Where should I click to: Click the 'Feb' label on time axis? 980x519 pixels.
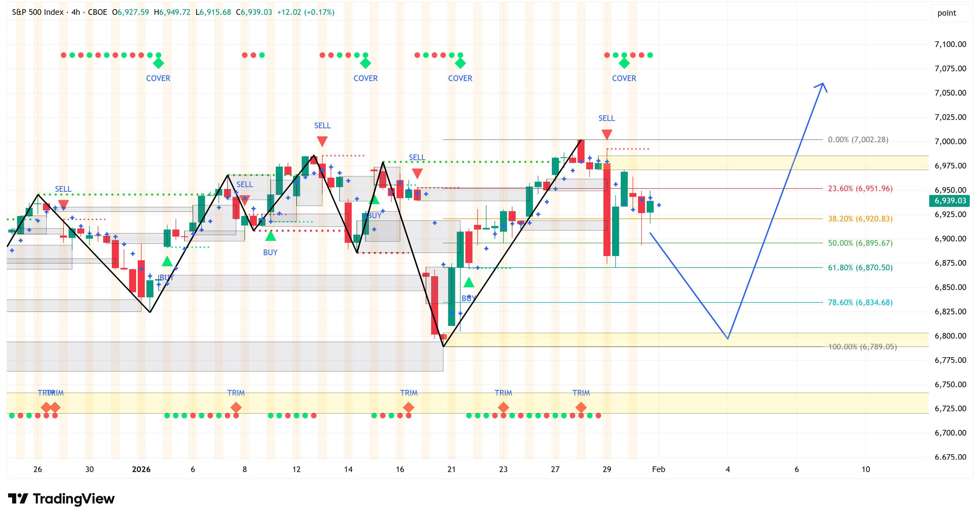659,469
